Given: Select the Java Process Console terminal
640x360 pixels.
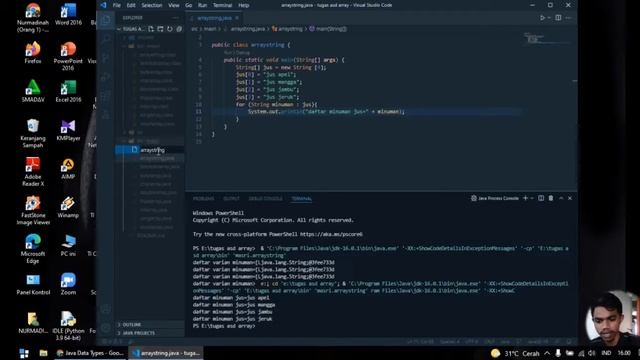Looking at the screenshot, I should 495,198.
